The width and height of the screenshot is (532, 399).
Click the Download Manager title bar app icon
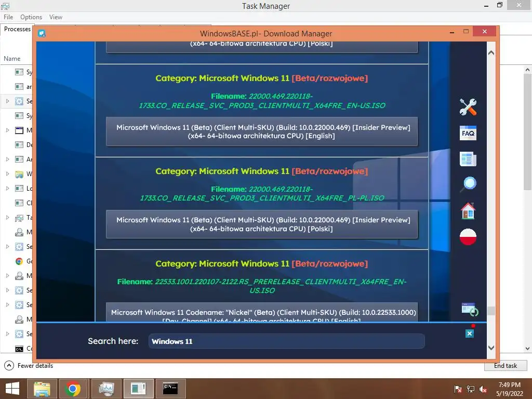click(x=42, y=33)
